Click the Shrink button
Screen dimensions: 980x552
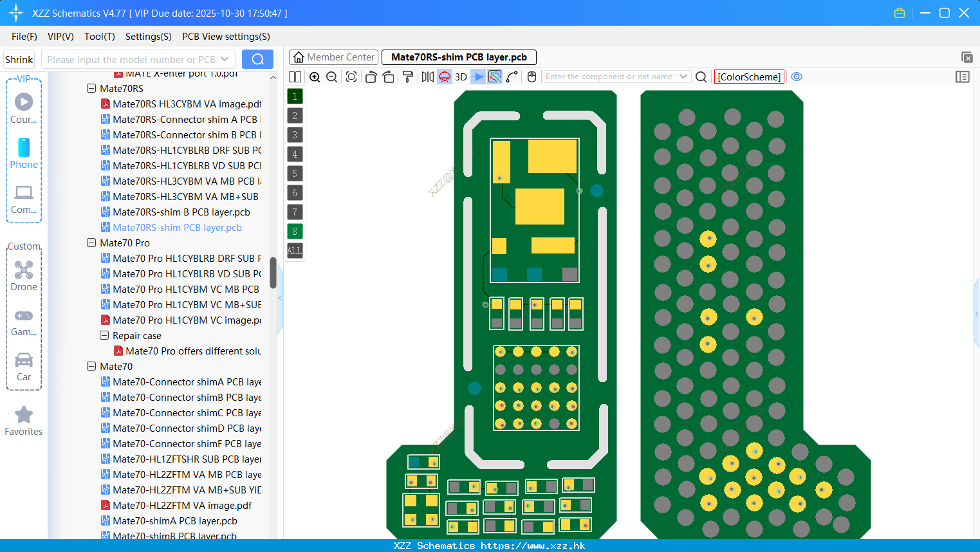[19, 59]
